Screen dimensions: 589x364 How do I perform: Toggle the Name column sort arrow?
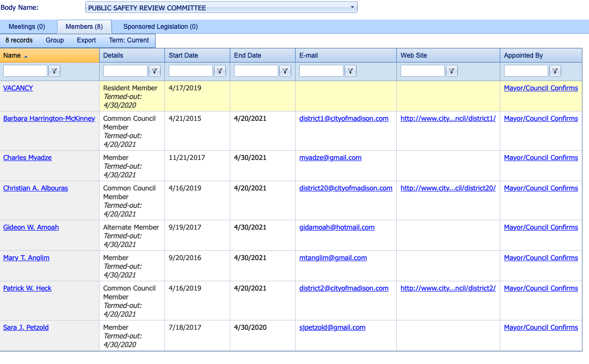[26, 57]
